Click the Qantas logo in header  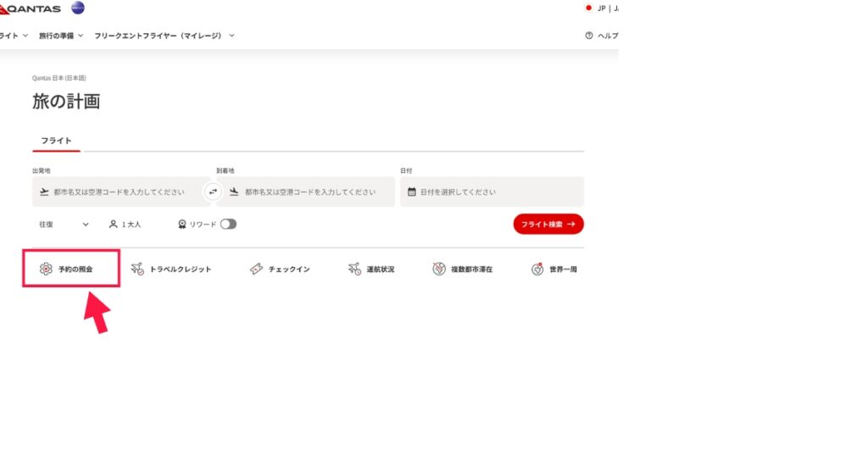coord(32,8)
